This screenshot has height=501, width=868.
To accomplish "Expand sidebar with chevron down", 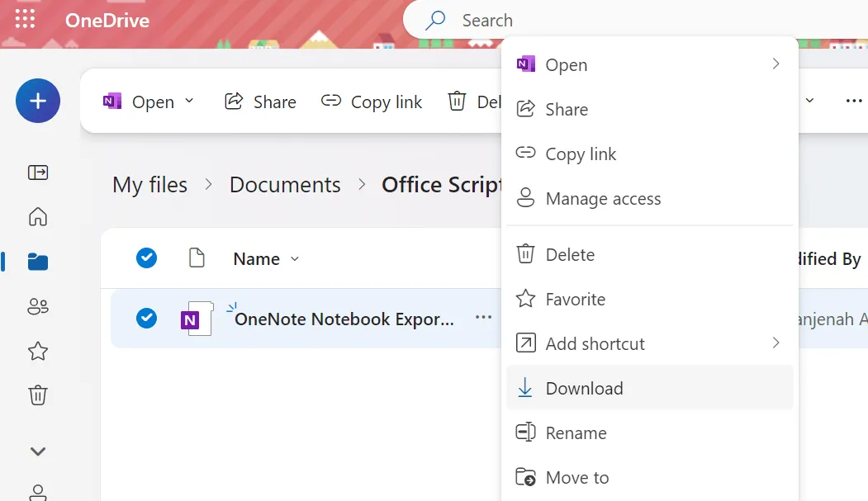I will pyautogui.click(x=38, y=451).
